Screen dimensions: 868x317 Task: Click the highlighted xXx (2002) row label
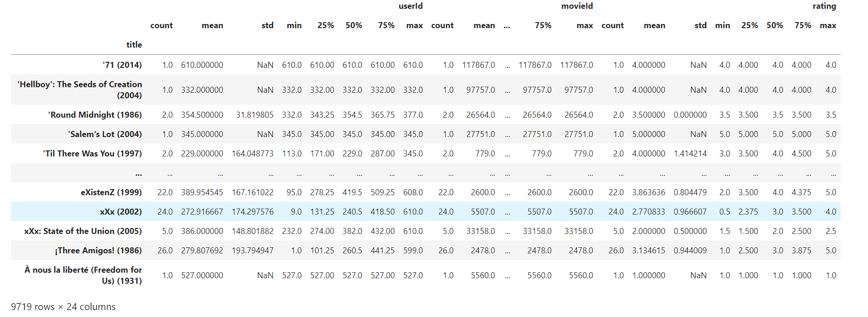coord(121,212)
